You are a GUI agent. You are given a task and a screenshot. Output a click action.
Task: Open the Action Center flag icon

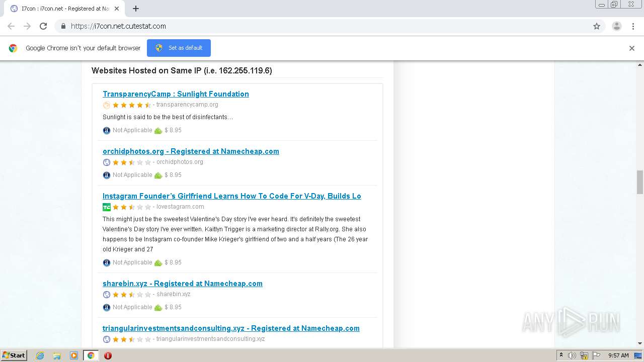click(x=596, y=355)
